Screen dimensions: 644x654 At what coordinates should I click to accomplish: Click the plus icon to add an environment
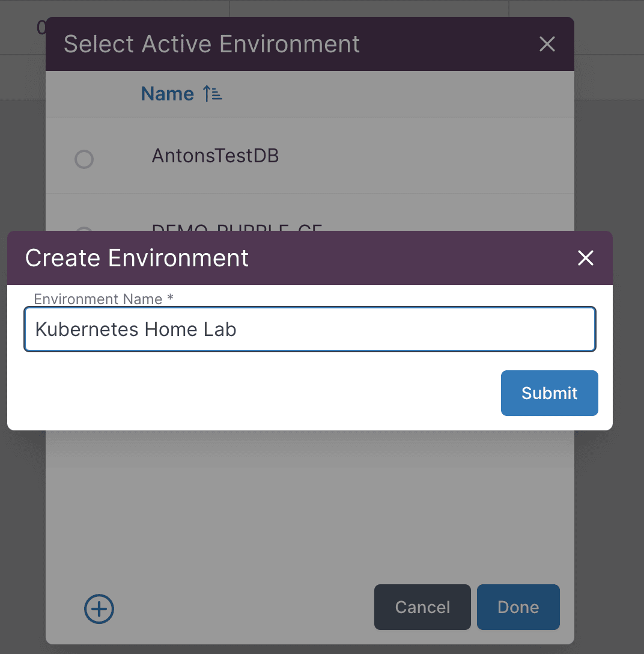pyautogui.click(x=99, y=609)
